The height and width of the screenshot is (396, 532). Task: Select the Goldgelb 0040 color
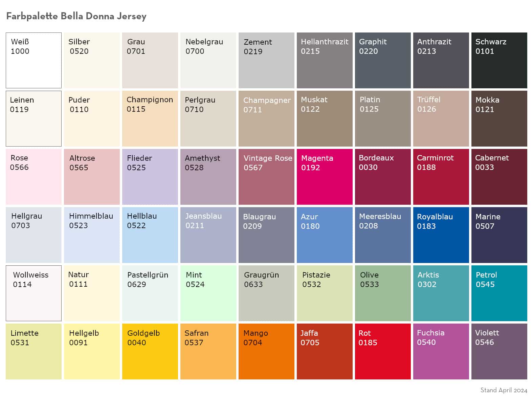point(150,351)
